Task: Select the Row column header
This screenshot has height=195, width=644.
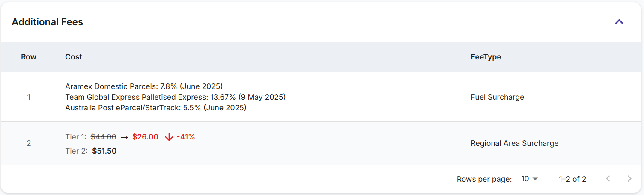Action: coord(29,57)
